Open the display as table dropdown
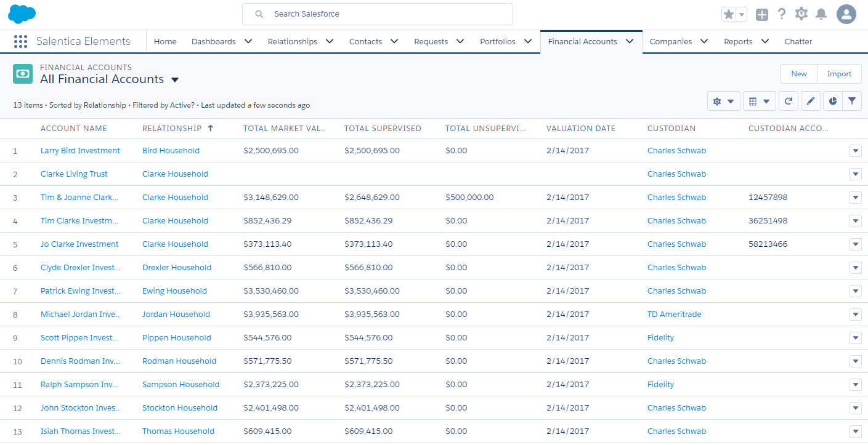This screenshot has width=868, height=445. pos(758,101)
